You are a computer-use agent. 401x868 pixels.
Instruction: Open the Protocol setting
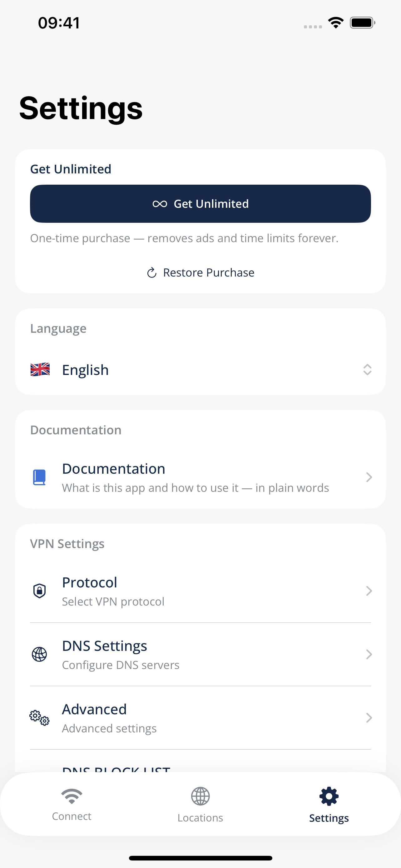[200, 591]
